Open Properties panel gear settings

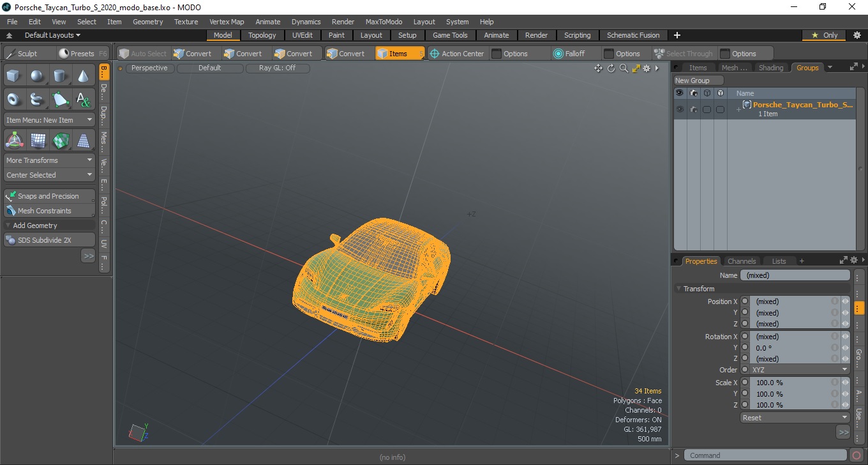click(854, 260)
